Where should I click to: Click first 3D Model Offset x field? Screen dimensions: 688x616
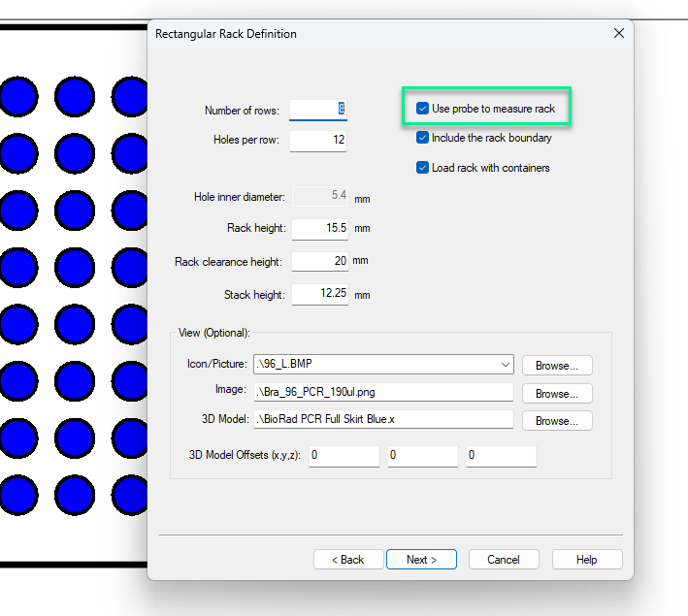coord(344,455)
